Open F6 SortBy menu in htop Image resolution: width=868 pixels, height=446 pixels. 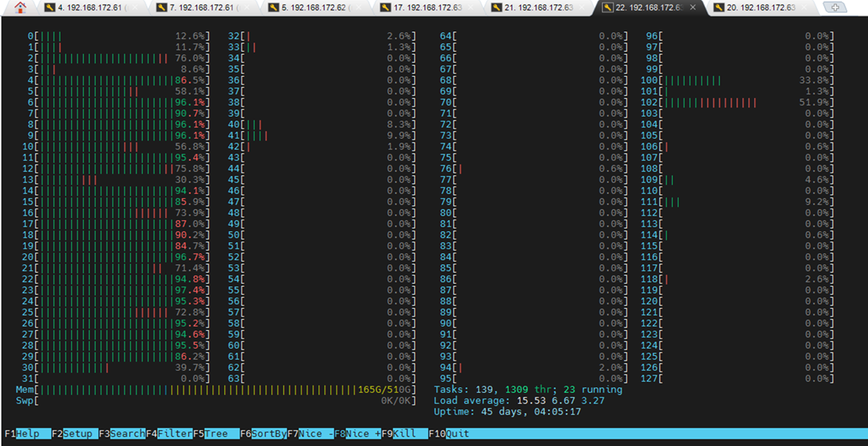coord(263,433)
